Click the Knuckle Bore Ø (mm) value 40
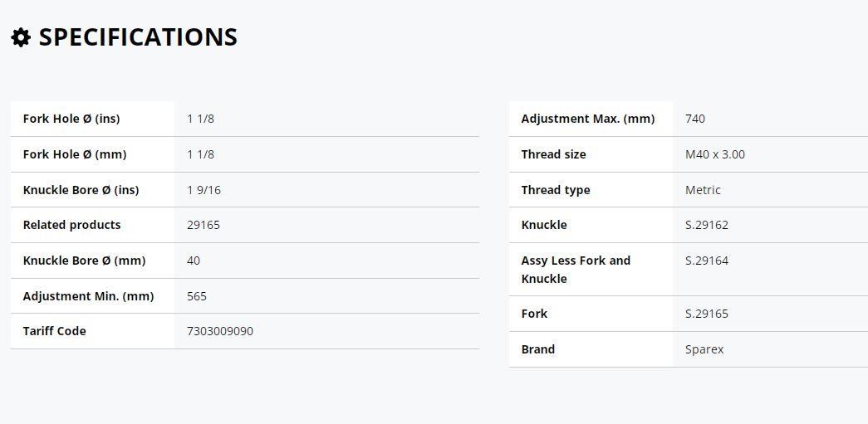This screenshot has height=424, width=868. coord(194,261)
